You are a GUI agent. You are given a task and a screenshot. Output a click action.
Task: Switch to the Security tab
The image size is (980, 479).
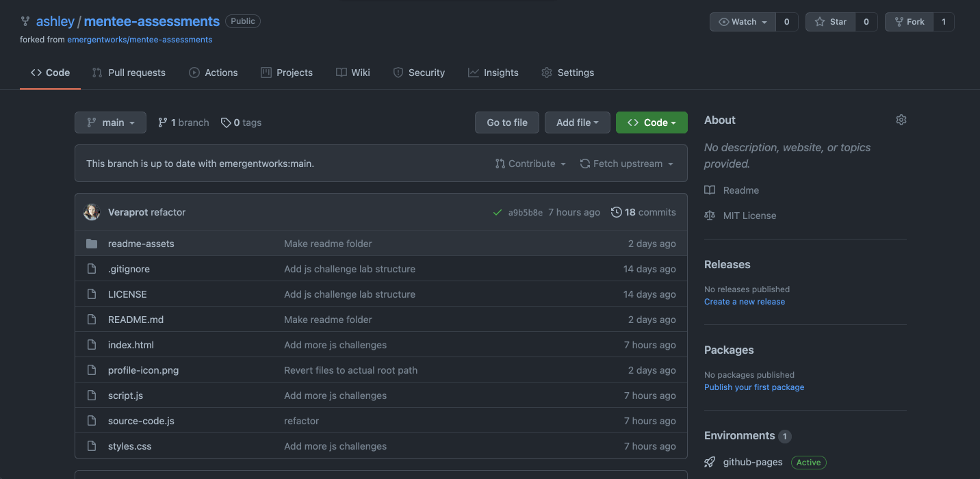pyautogui.click(x=419, y=73)
